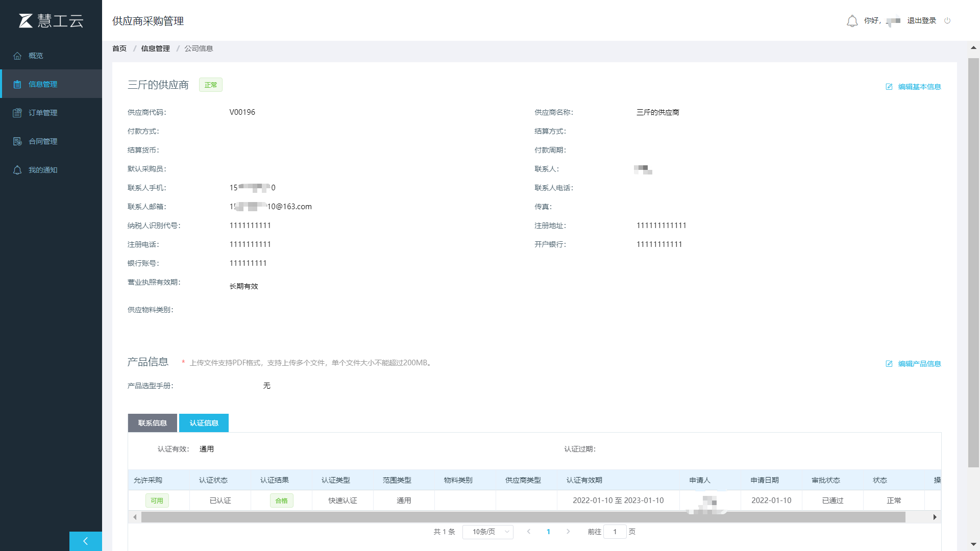This screenshot has width=980, height=551.
Task: Open the 10条/页 page size dropdown
Action: (487, 532)
